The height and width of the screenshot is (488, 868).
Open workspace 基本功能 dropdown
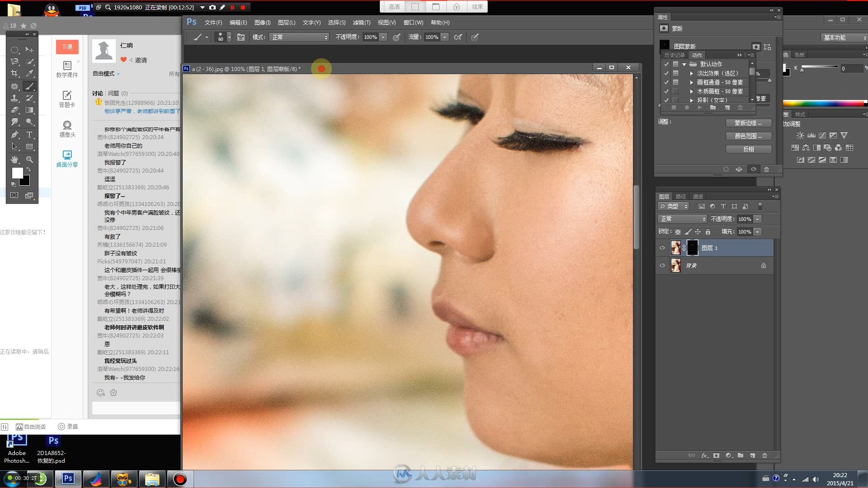coord(844,38)
